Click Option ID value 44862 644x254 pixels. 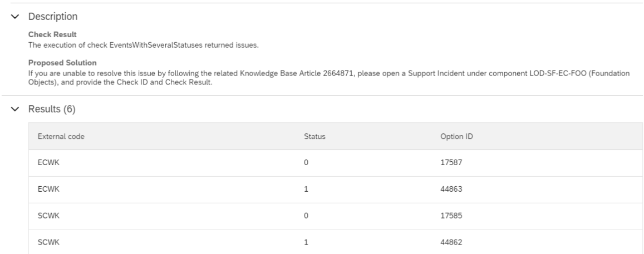(451, 242)
